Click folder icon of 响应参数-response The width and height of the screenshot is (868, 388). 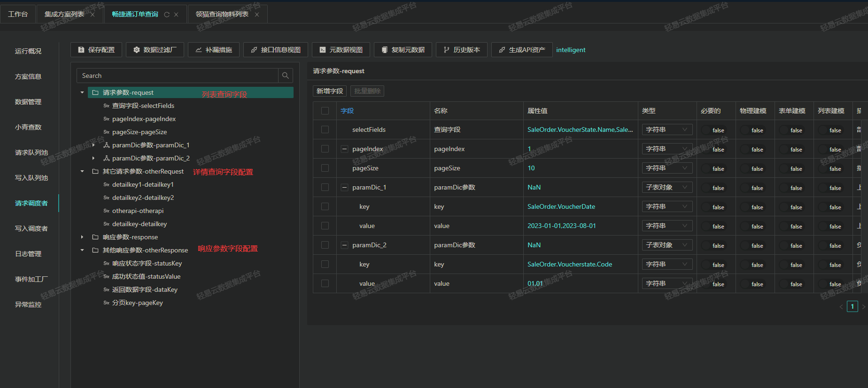[x=95, y=237]
